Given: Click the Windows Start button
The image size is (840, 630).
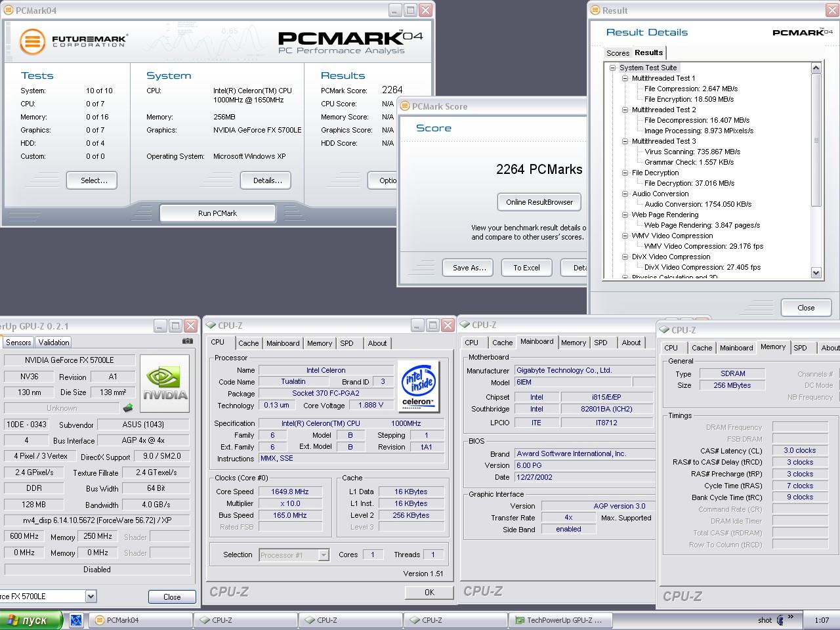Looking at the screenshot, I should click(31, 620).
